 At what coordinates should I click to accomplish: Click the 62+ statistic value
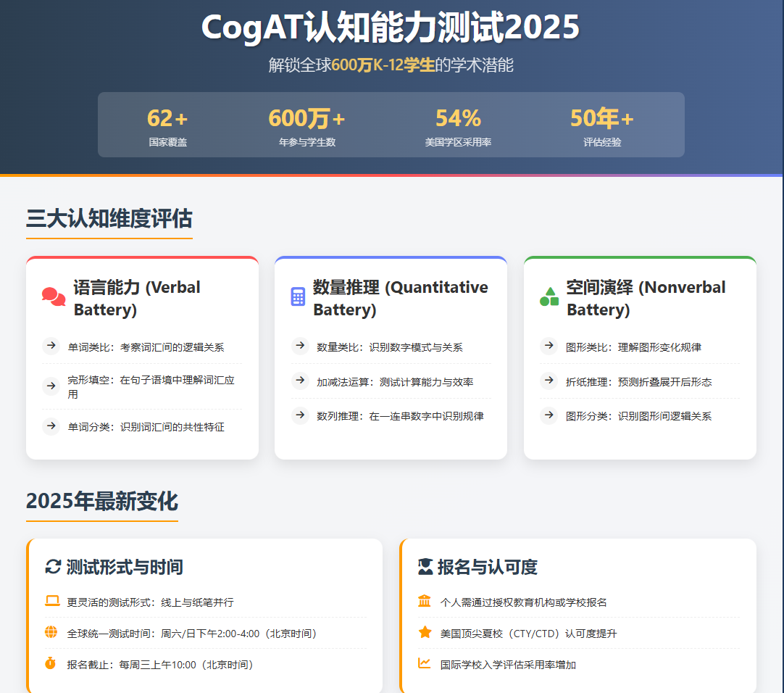pos(167,119)
